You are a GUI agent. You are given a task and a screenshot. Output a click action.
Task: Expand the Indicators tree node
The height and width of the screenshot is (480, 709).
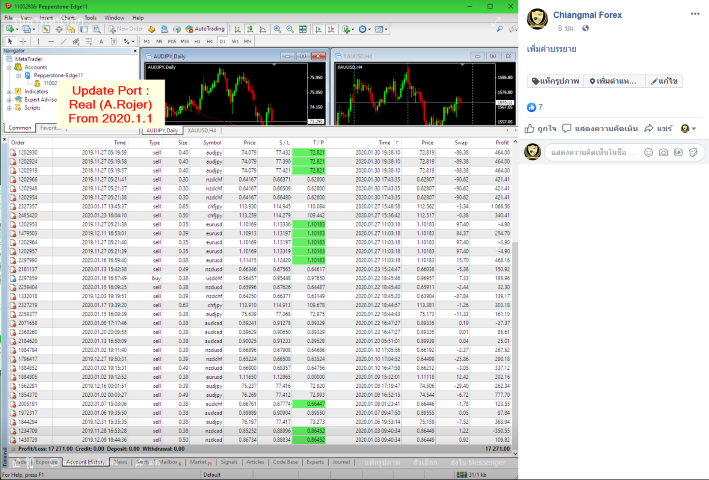point(9,91)
